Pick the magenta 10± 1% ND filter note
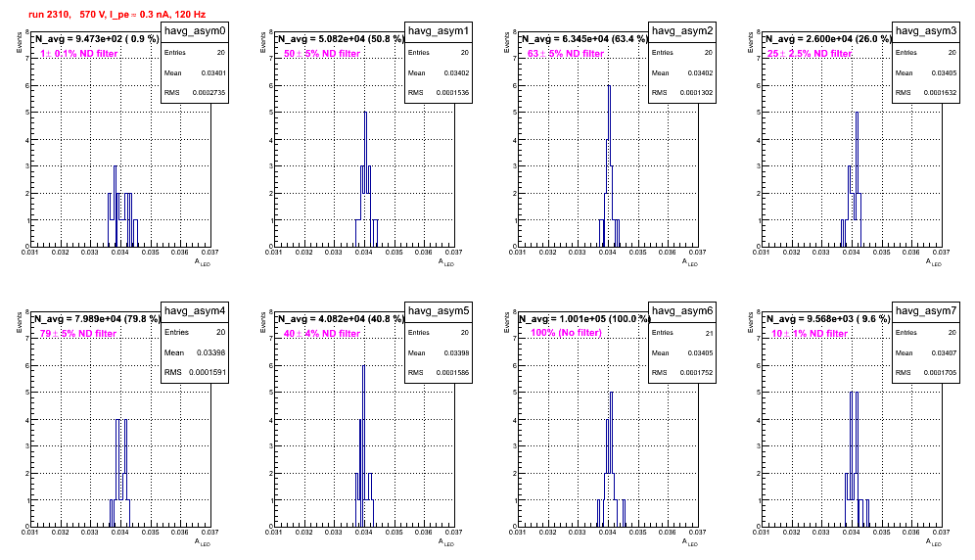This screenshot has height=560, width=975. [x=810, y=334]
